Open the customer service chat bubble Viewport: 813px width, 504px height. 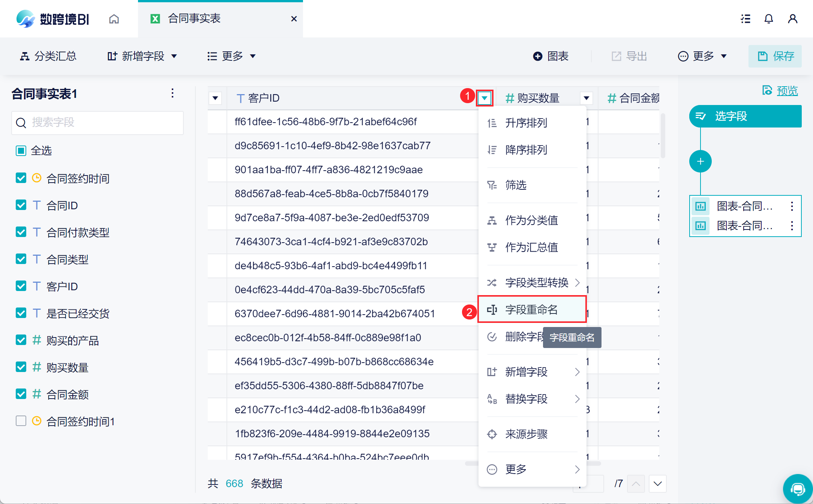pos(797,489)
